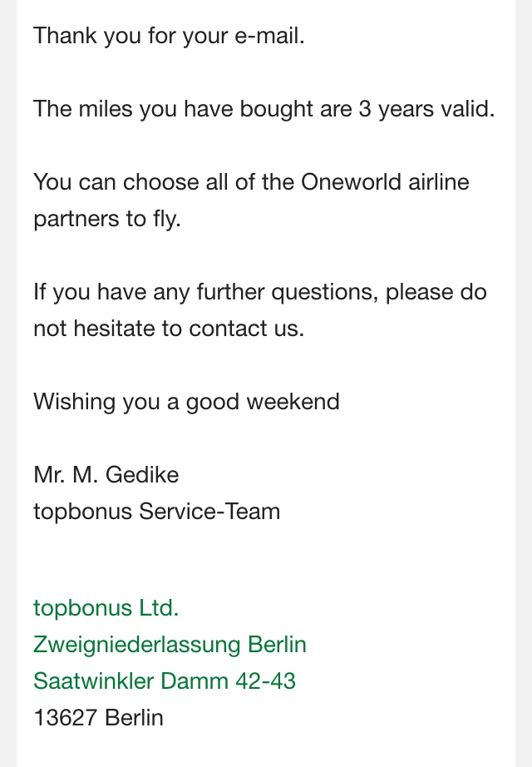Viewport: 532px width, 767px height.
Task: Click the word weekend in the closing
Action: click(293, 402)
